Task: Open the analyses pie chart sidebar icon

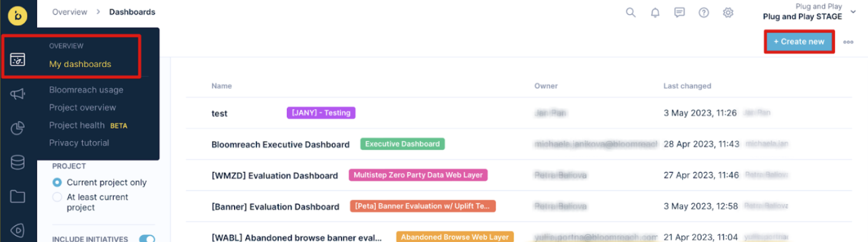Action: 18,129
